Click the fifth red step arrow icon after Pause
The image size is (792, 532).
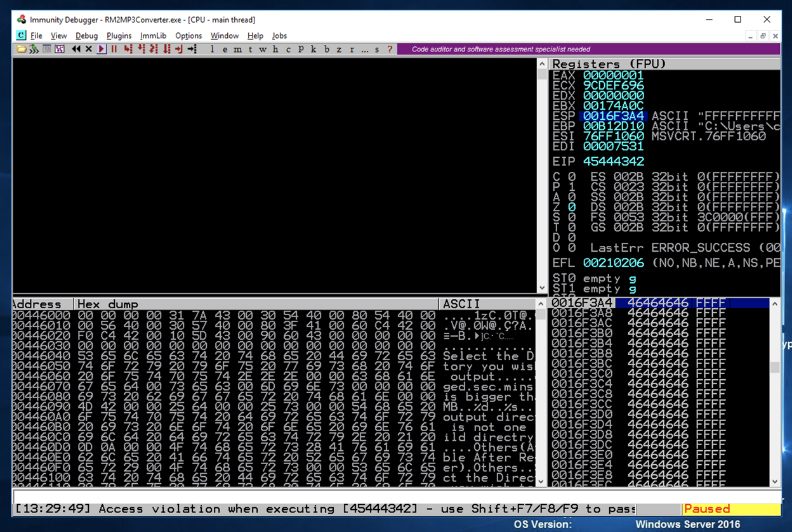pyautogui.click(x=179, y=49)
